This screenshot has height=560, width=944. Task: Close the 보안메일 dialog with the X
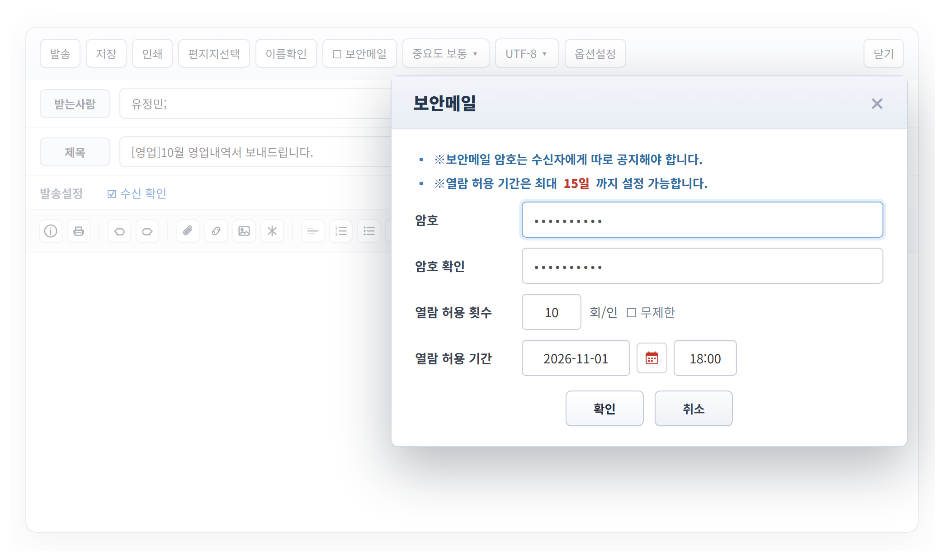(x=877, y=104)
